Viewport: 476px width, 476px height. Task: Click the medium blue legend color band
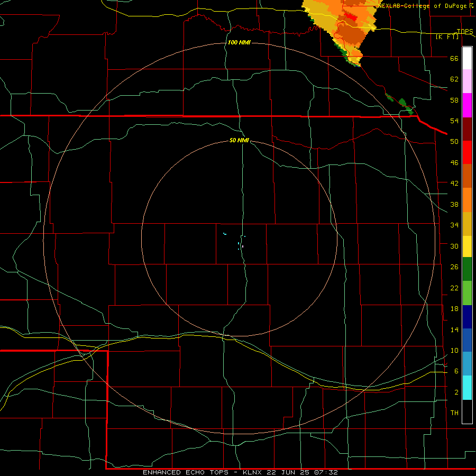[x=467, y=340]
